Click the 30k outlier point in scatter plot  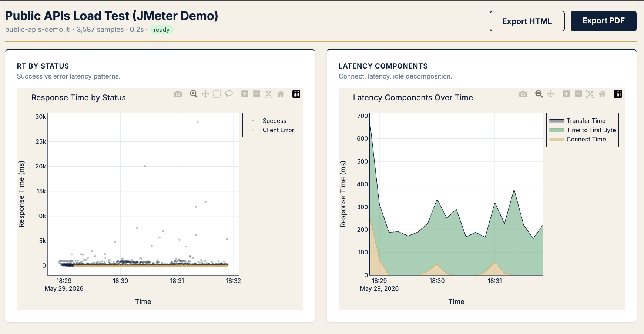coord(198,122)
